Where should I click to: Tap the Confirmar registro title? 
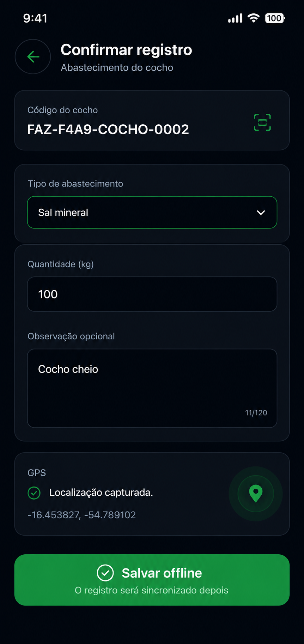click(126, 50)
